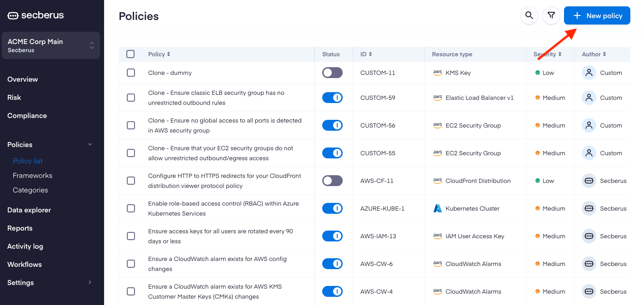Open the ACME Corp Main account switcher
The width and height of the screenshot is (644, 305).
[51, 45]
